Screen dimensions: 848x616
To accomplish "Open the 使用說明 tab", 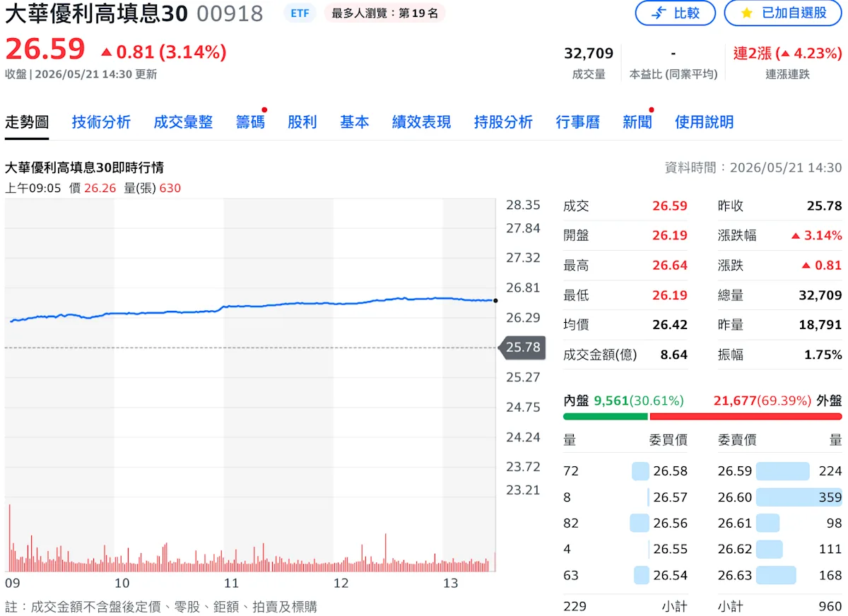I will click(704, 122).
